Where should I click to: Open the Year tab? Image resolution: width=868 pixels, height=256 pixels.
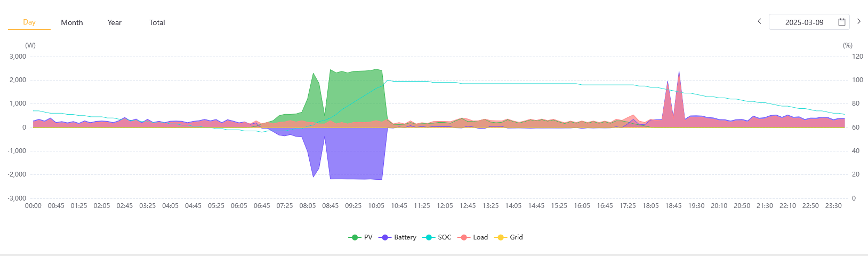pyautogui.click(x=115, y=22)
